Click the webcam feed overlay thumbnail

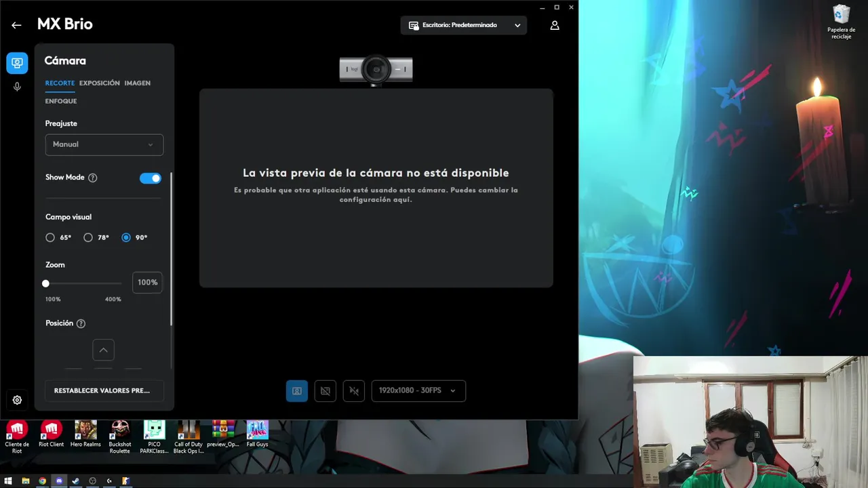click(x=751, y=422)
